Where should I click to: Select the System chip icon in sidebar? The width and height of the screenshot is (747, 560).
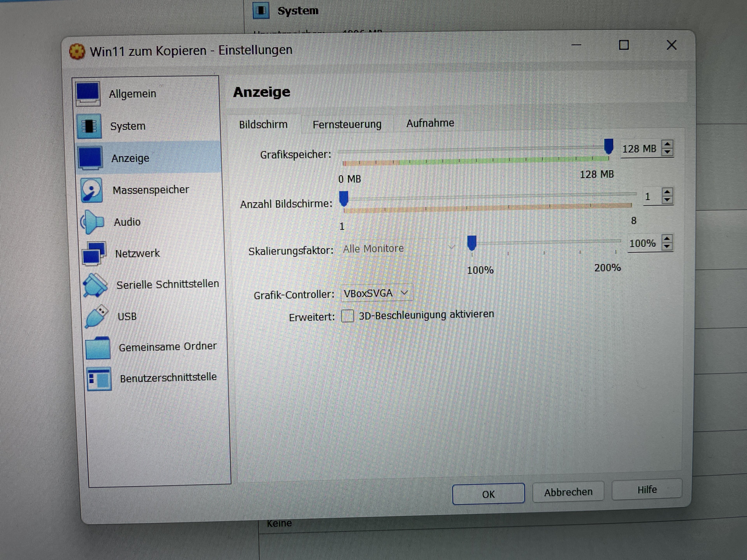tap(89, 126)
